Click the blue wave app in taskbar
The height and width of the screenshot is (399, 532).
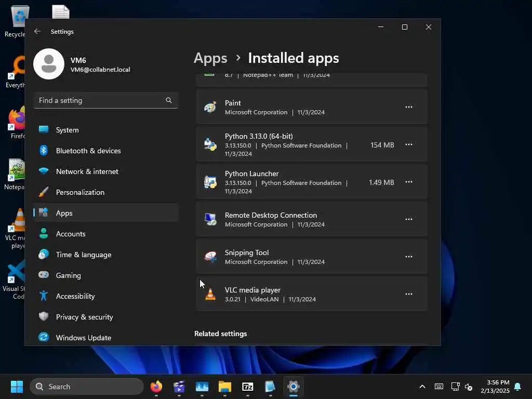click(x=202, y=387)
